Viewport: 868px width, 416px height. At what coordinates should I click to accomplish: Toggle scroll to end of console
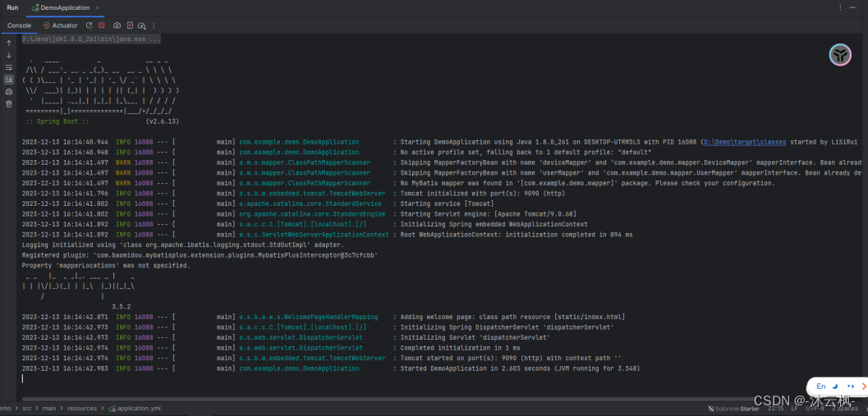pos(9,80)
